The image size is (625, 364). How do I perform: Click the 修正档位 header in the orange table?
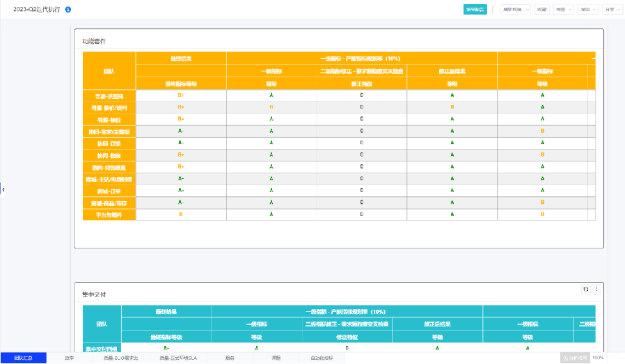(x=361, y=84)
